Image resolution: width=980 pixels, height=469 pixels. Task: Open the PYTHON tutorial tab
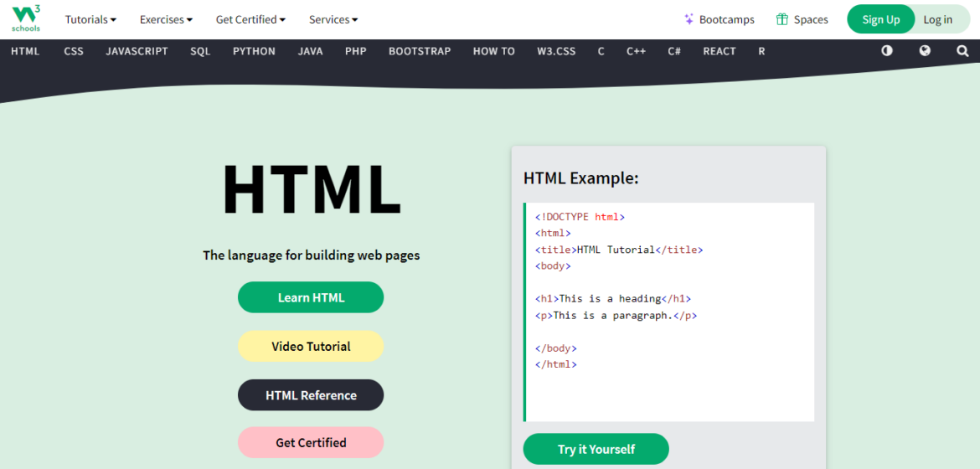tap(255, 51)
